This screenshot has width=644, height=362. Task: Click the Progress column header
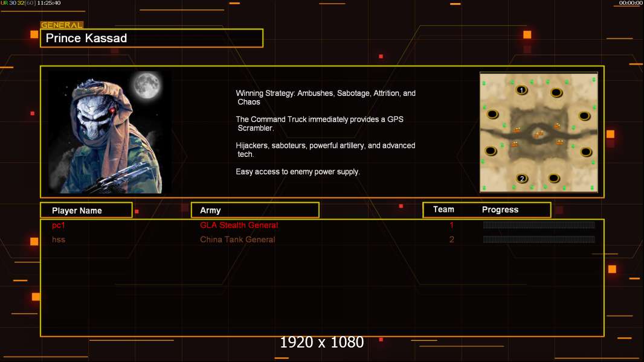[x=500, y=209]
